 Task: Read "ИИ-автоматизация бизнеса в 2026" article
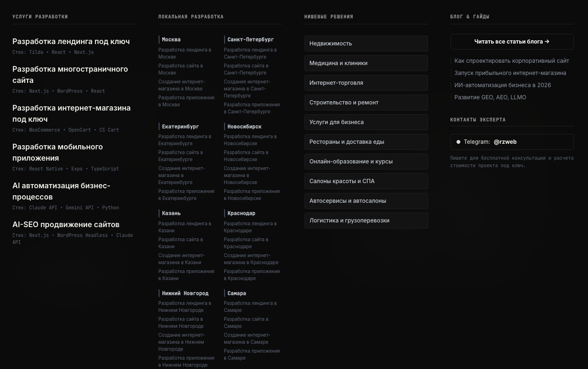(503, 85)
